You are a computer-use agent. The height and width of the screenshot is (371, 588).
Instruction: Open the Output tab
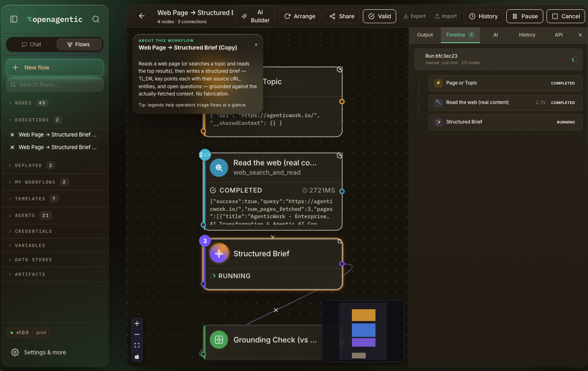[x=425, y=35]
